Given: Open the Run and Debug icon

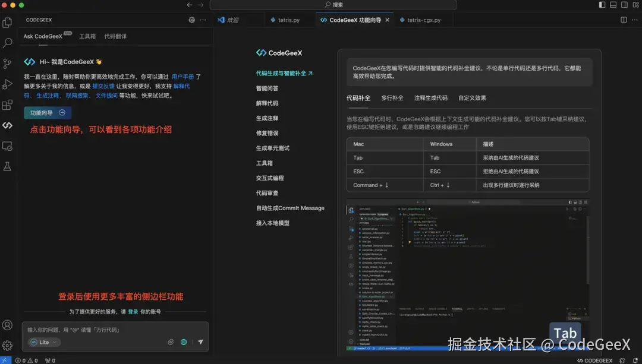Looking at the screenshot, I should click(8, 83).
